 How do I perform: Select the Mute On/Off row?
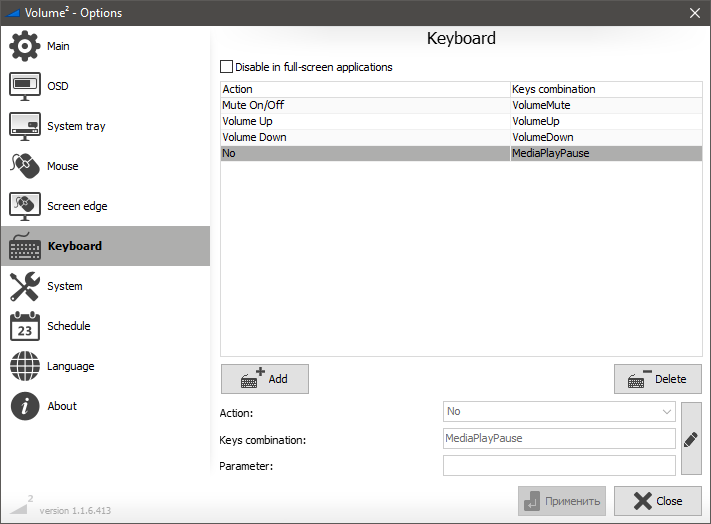(365, 105)
